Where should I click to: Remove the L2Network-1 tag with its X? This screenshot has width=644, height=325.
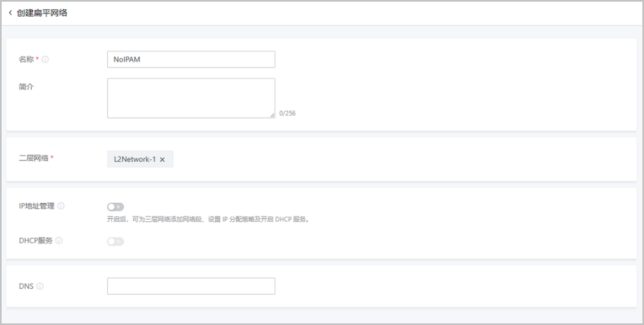point(162,160)
